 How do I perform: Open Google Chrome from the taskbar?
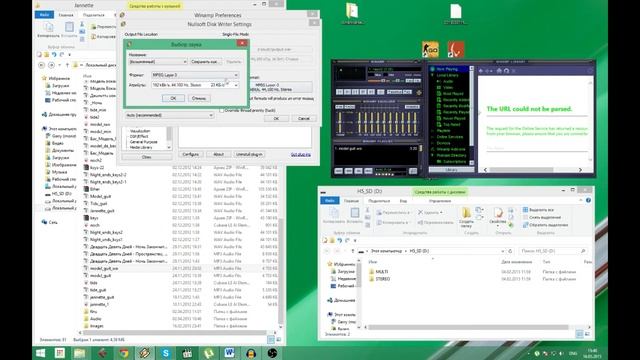pos(124,353)
